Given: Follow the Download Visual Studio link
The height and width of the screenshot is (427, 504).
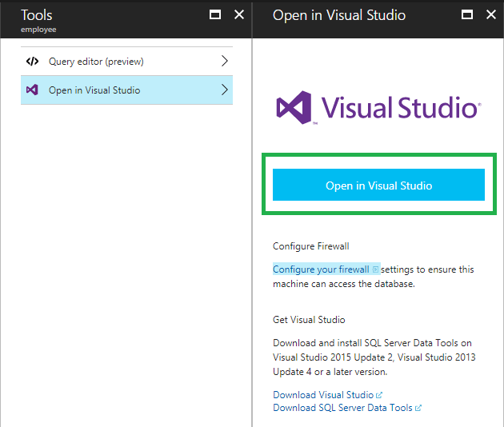Looking at the screenshot, I should pyautogui.click(x=323, y=395).
